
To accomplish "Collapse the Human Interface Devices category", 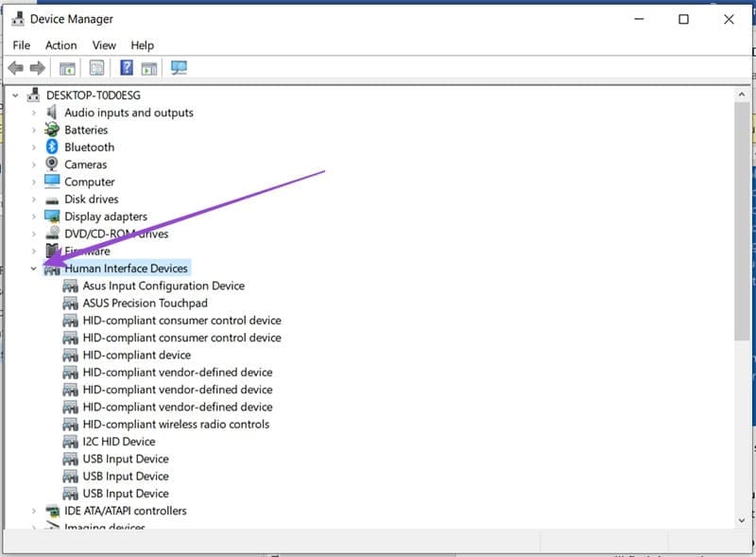I will pyautogui.click(x=35, y=268).
